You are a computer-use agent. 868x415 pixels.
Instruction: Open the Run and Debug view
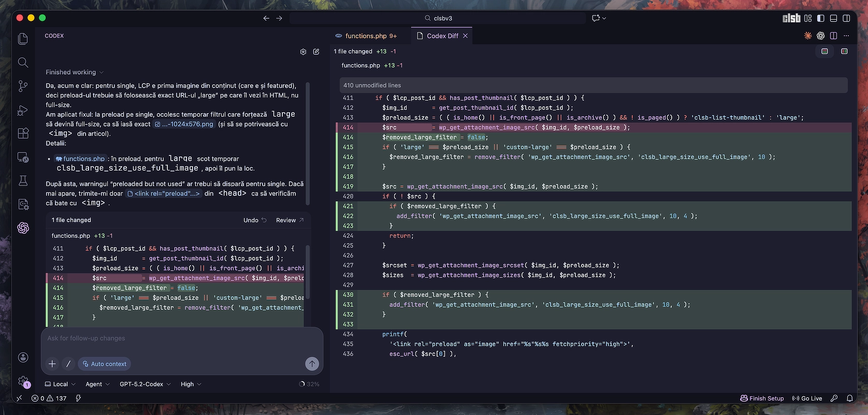23,110
